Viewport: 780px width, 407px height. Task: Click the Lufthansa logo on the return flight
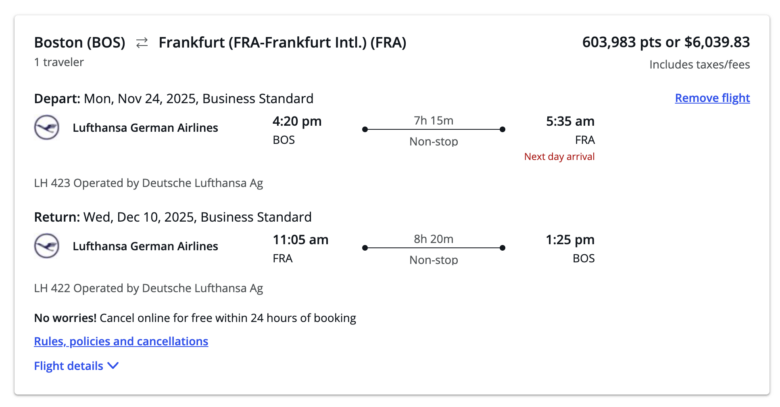[x=46, y=246]
